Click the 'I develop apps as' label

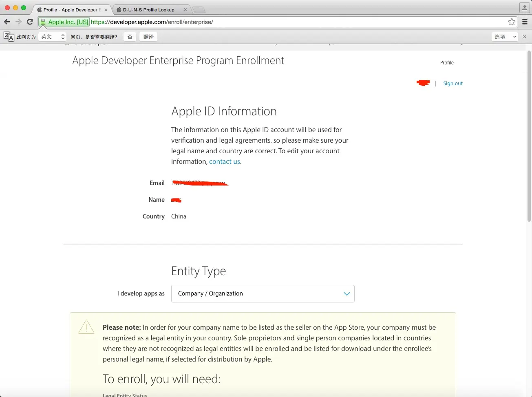141,293
